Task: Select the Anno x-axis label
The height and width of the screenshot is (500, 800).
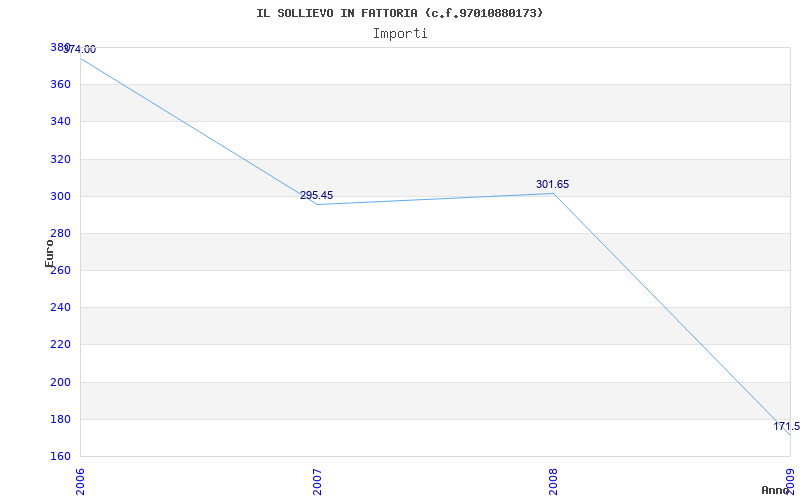Action: pyautogui.click(x=777, y=490)
